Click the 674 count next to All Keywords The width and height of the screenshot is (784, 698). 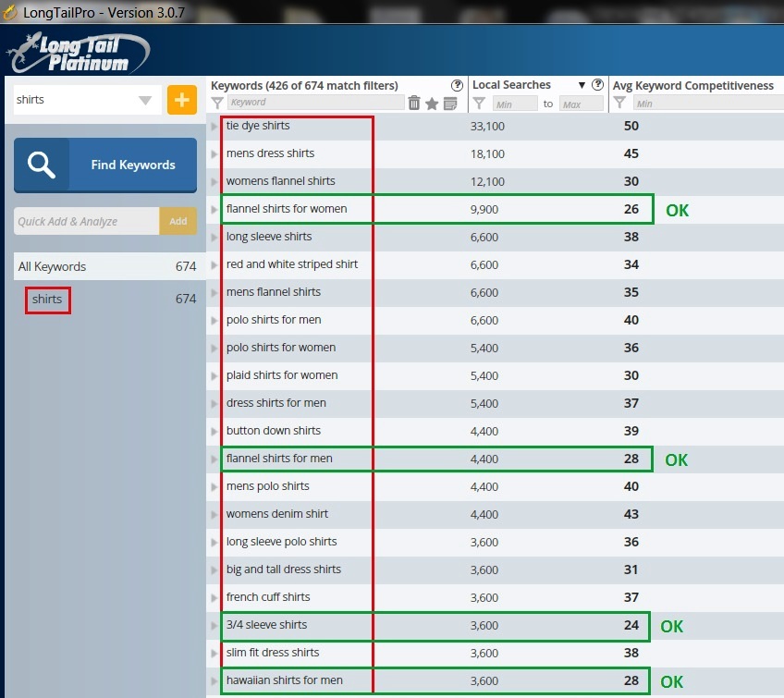(186, 266)
